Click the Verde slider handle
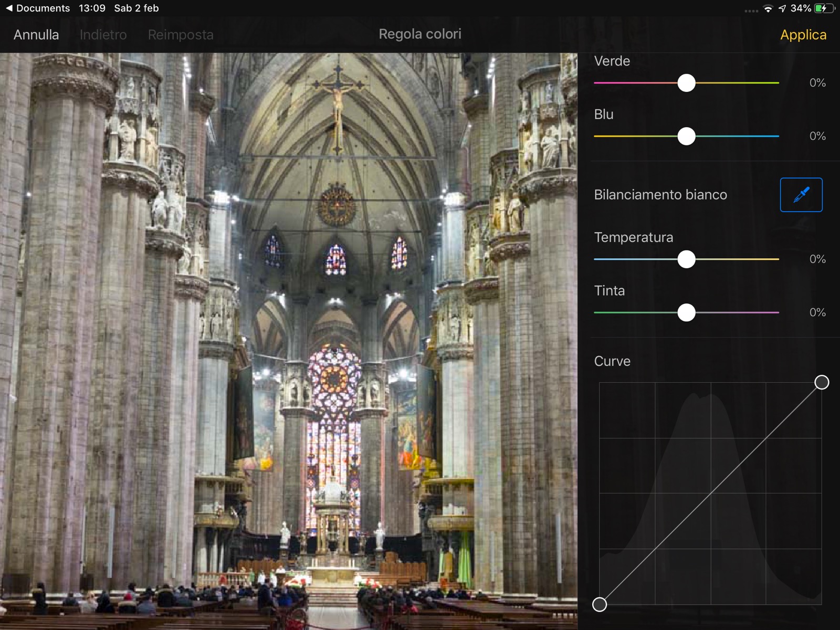840x630 pixels. [x=686, y=83]
